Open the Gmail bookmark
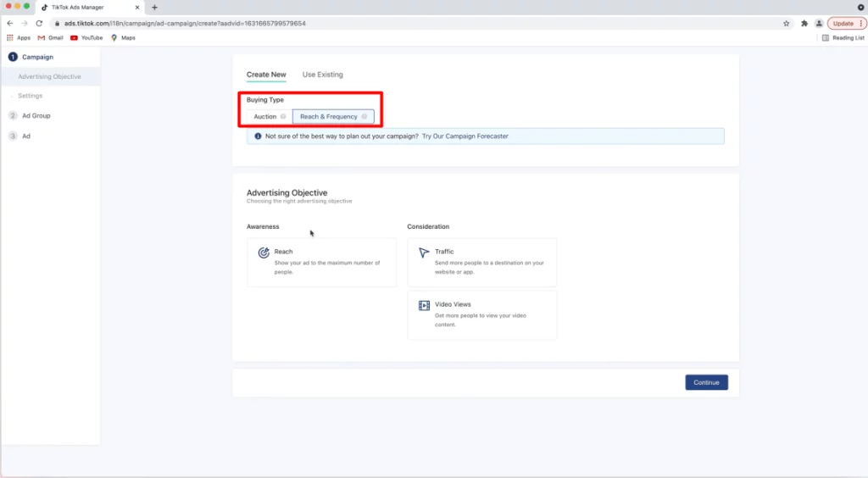Screen dimensions: 868x478 [50, 37]
